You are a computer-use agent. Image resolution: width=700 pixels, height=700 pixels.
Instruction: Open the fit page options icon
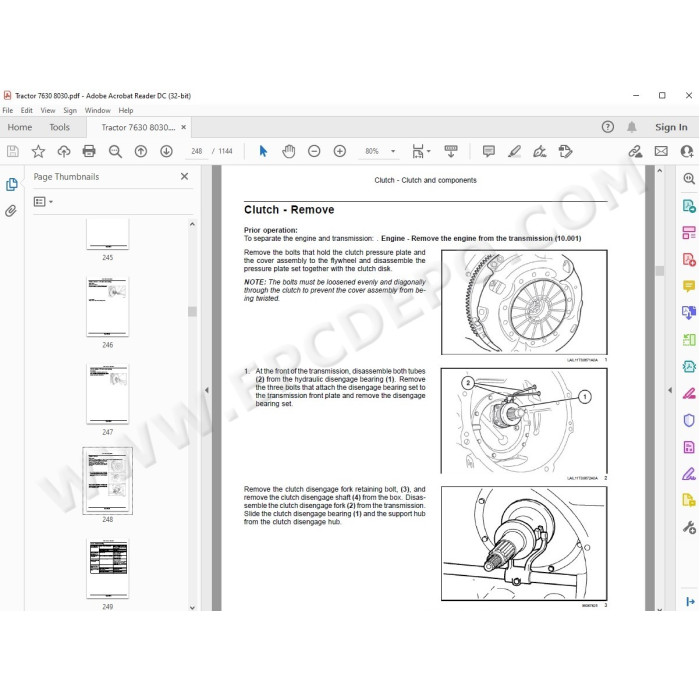(x=418, y=151)
